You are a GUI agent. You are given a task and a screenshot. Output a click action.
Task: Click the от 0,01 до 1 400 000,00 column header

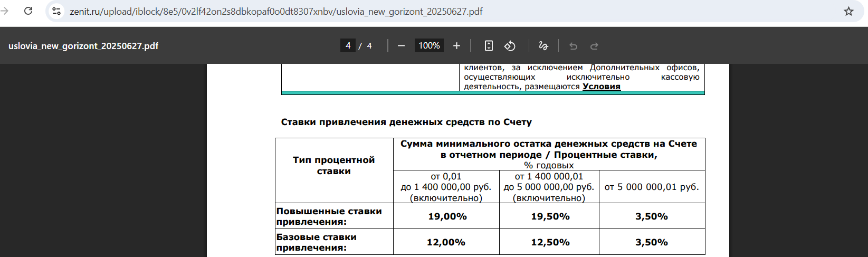click(x=446, y=187)
